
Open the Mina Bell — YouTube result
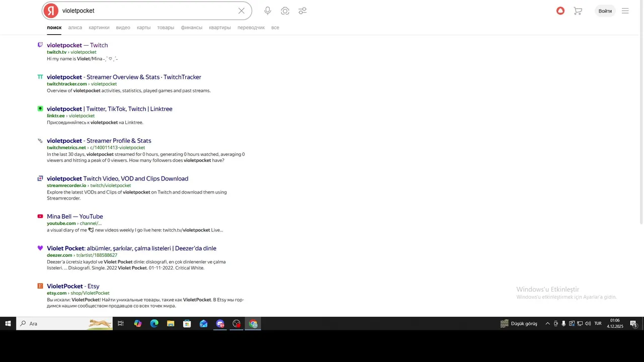click(x=75, y=217)
